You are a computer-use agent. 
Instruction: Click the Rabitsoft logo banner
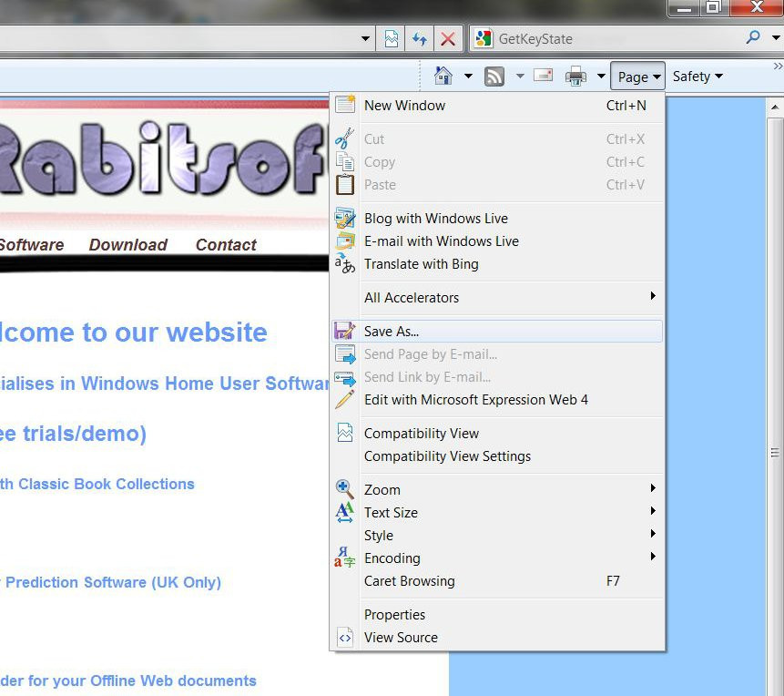coord(164,159)
